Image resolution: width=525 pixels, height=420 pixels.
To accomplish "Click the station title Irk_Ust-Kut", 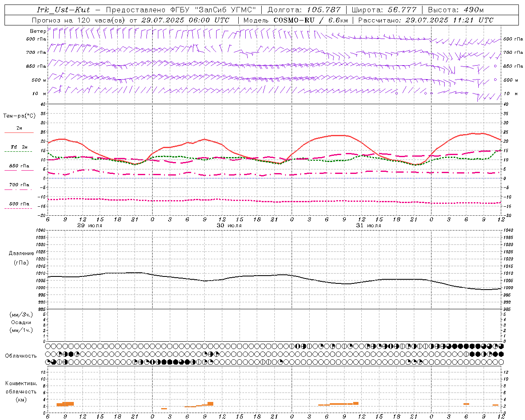I will [63, 10].
